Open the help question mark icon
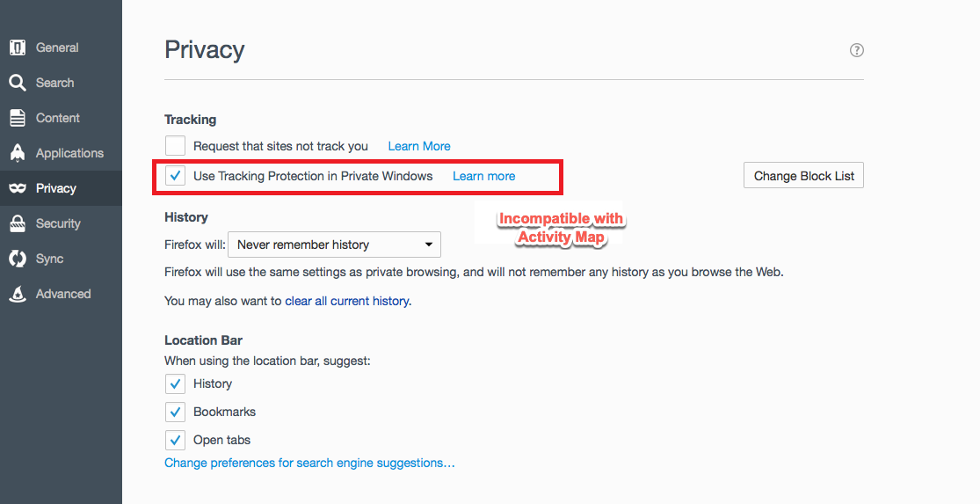The image size is (980, 504). click(857, 50)
